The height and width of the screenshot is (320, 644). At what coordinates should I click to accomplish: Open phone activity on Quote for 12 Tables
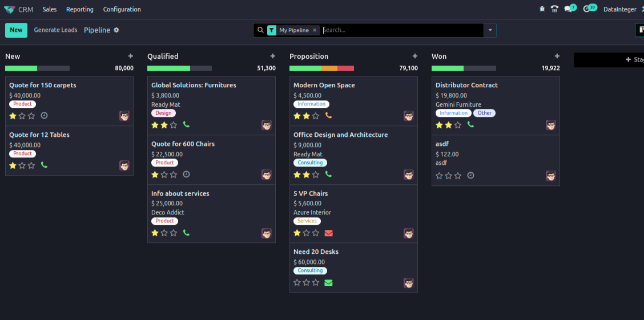pyautogui.click(x=45, y=165)
